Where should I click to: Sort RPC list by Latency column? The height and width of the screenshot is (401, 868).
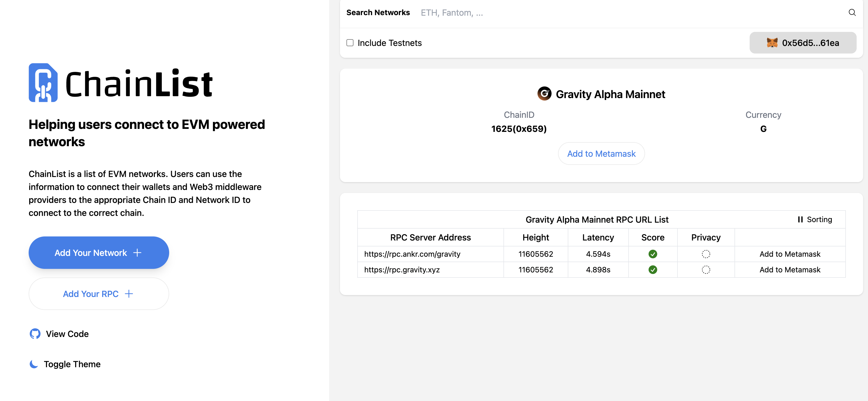coord(598,238)
